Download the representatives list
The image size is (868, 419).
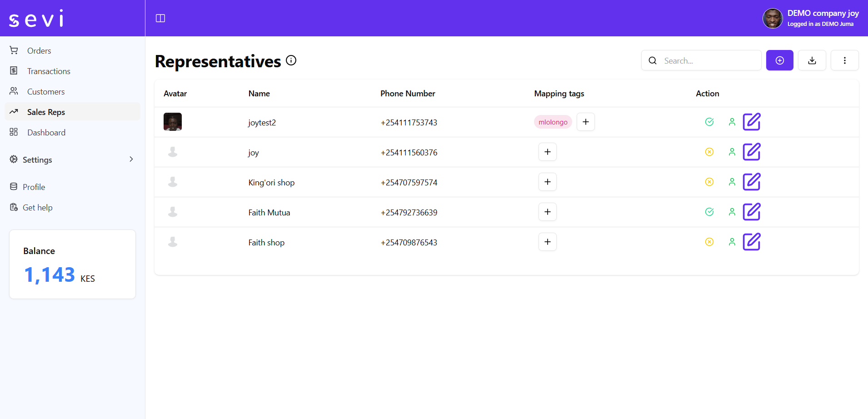click(x=812, y=60)
